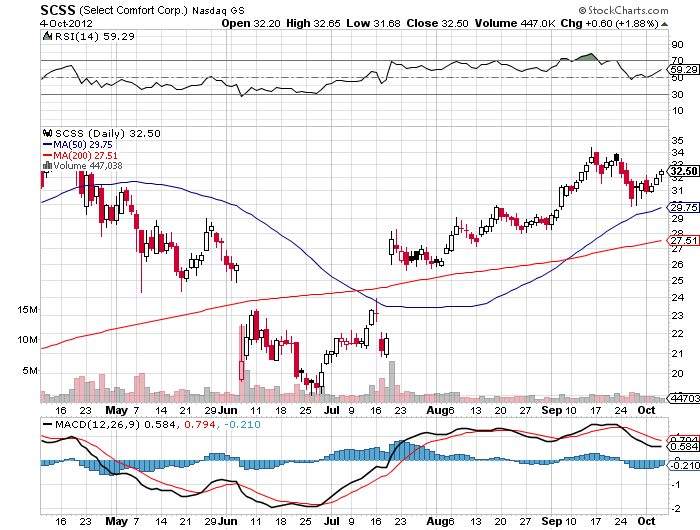Screen dimensions: 700x530
Task: Click the (Select Comfort Corp.) company name
Action: 134,10
